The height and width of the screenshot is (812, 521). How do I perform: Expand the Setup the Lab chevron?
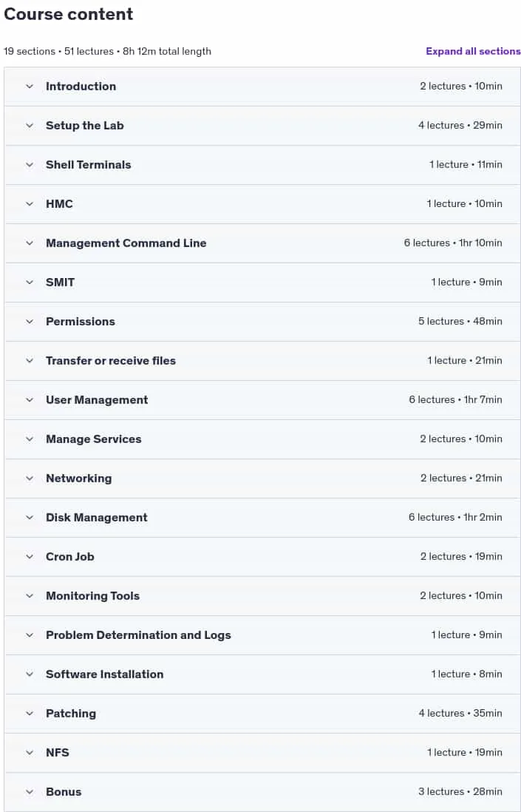pyautogui.click(x=30, y=126)
